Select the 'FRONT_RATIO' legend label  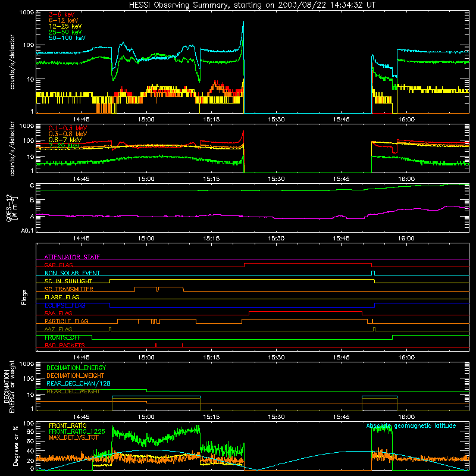[x=68, y=425]
